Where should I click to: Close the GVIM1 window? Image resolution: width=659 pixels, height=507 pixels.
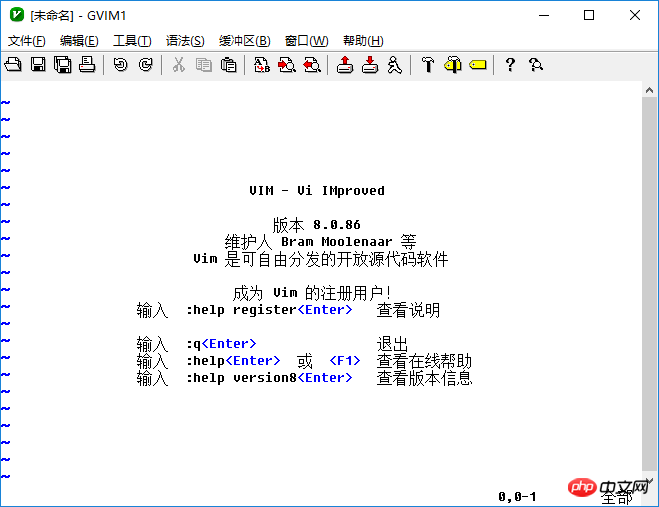point(635,16)
